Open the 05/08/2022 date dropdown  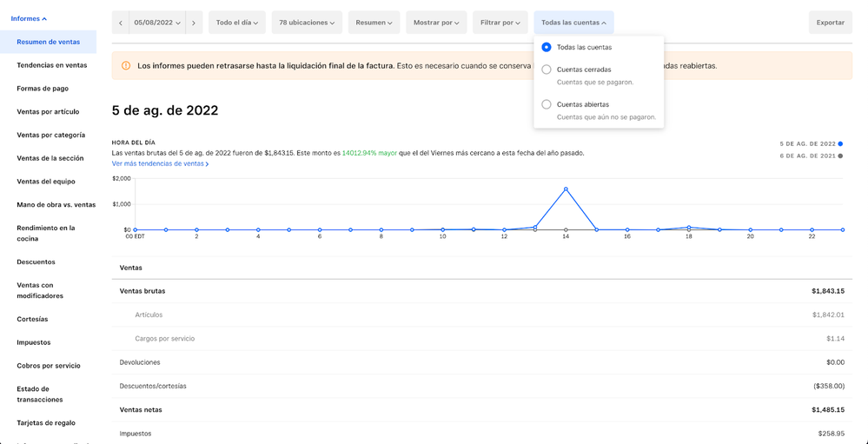(x=156, y=23)
